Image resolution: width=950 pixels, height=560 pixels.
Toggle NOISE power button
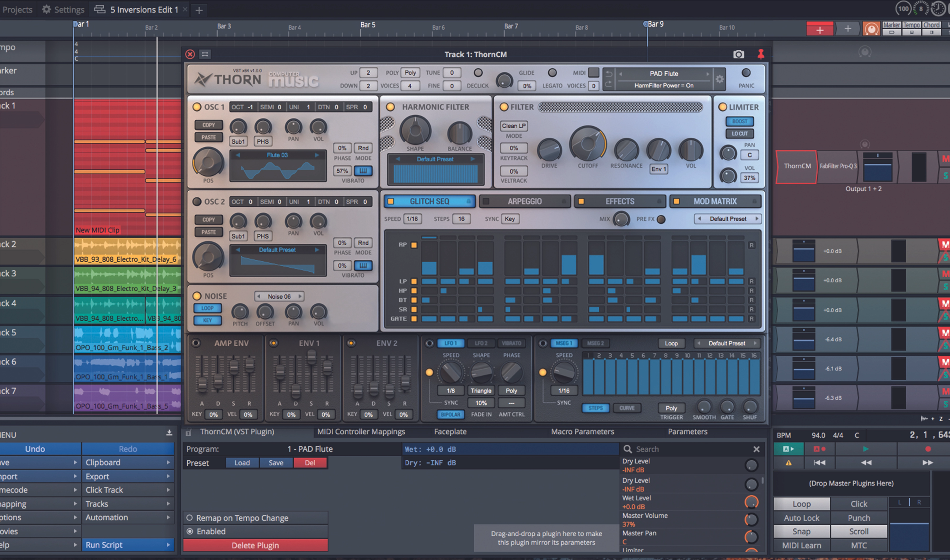[197, 296]
